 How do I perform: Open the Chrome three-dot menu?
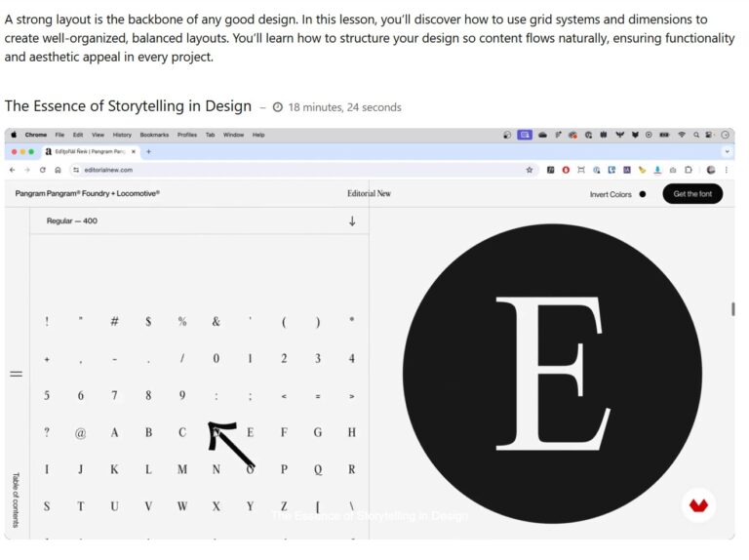click(x=727, y=170)
